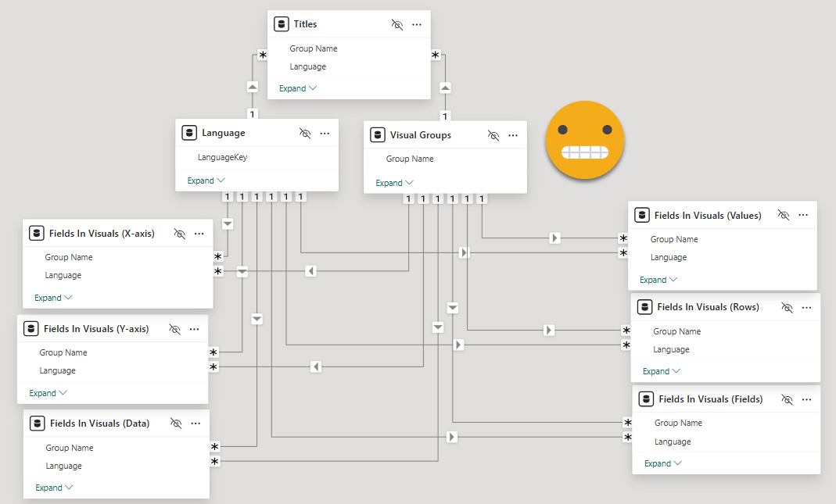836x504 pixels.
Task: Select LanguageKey field in Language table
Action: coord(222,157)
